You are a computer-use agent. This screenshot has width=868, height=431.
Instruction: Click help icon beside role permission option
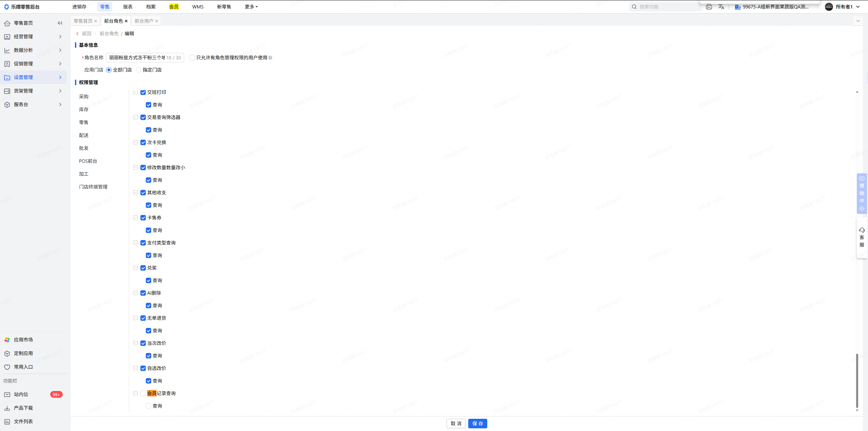click(270, 58)
